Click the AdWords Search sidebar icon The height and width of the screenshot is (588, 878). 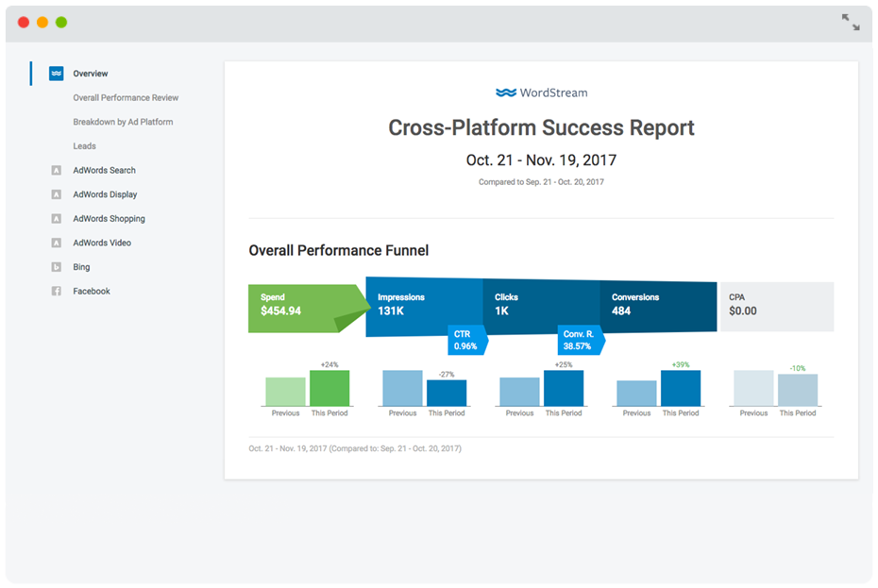coord(56,170)
